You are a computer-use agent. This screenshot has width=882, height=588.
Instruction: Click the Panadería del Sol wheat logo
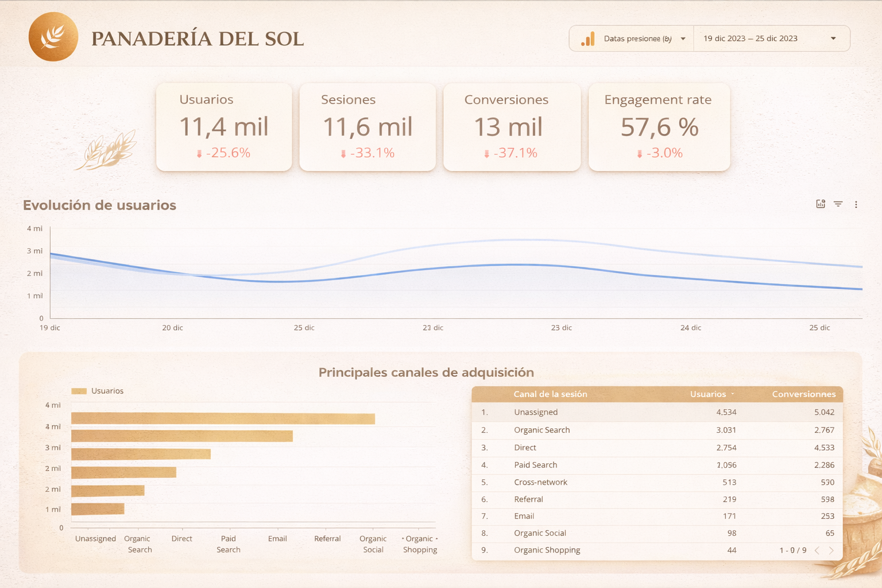pyautogui.click(x=53, y=37)
